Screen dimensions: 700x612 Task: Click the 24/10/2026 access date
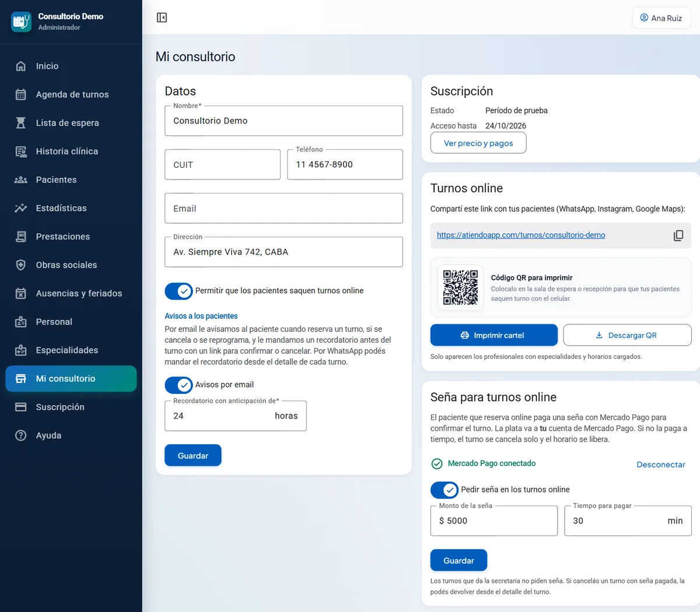[506, 126]
